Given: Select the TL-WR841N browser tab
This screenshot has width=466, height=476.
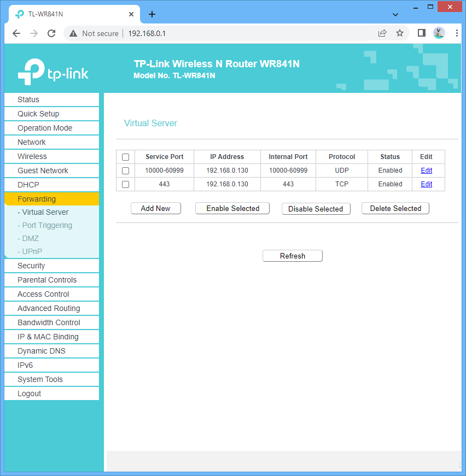Looking at the screenshot, I should (74, 14).
